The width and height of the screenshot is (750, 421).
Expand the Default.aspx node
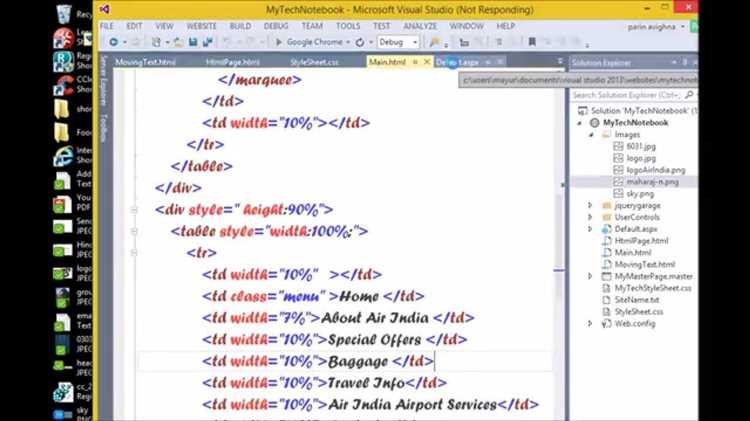point(590,229)
